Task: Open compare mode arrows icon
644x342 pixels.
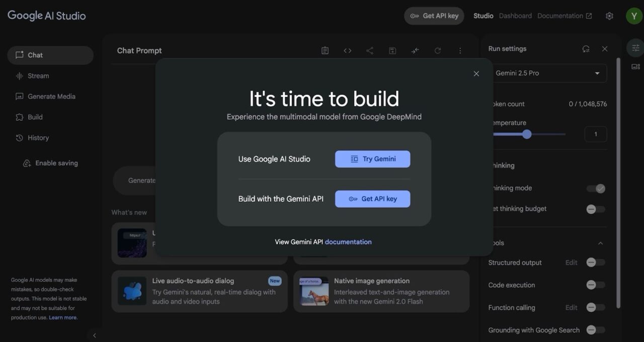Action: tap(415, 50)
